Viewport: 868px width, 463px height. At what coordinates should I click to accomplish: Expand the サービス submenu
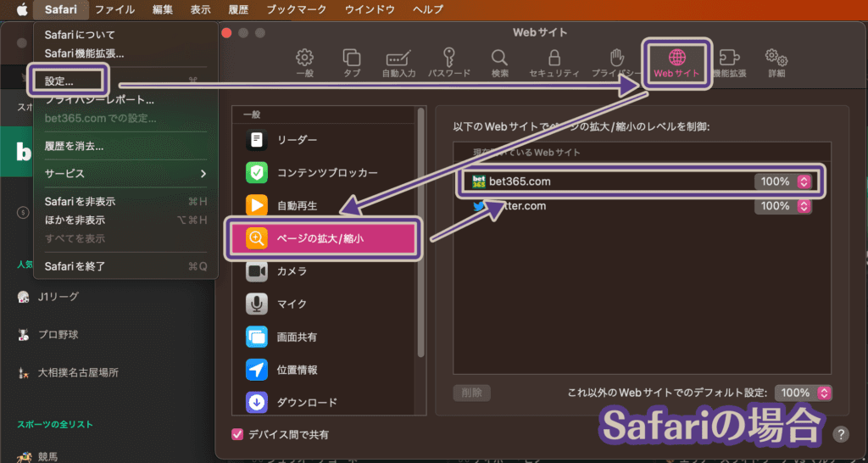125,173
